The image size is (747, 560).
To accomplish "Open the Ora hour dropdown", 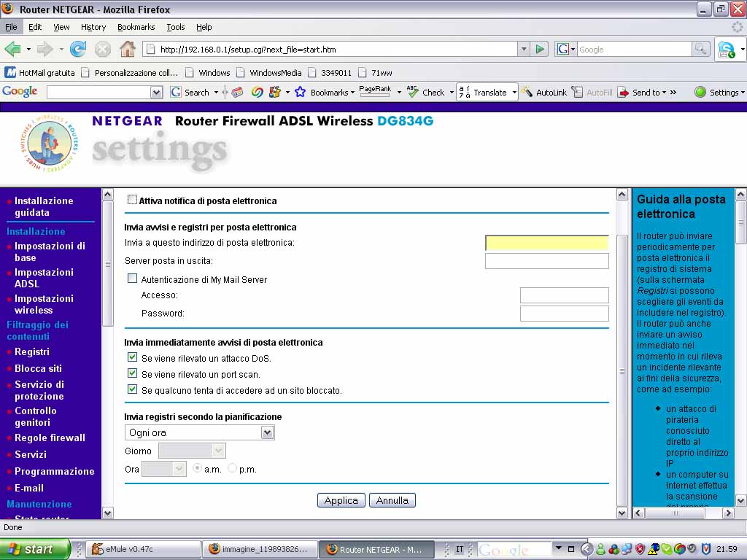I will pyautogui.click(x=164, y=469).
